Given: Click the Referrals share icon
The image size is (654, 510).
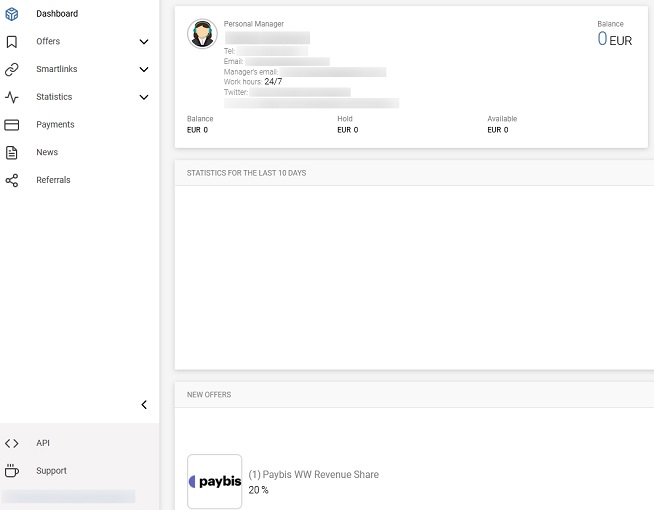Looking at the screenshot, I should pyautogui.click(x=12, y=181).
